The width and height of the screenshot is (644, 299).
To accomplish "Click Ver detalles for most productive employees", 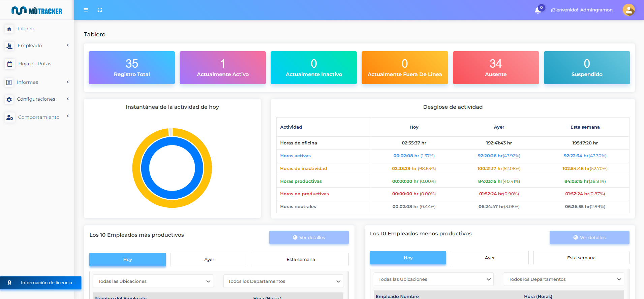I will pos(309,237).
